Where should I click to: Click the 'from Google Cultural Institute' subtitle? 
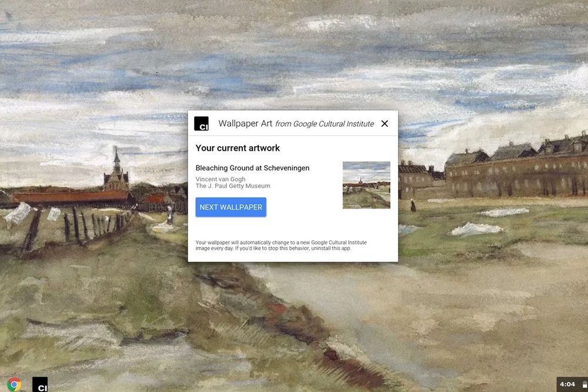pos(325,123)
